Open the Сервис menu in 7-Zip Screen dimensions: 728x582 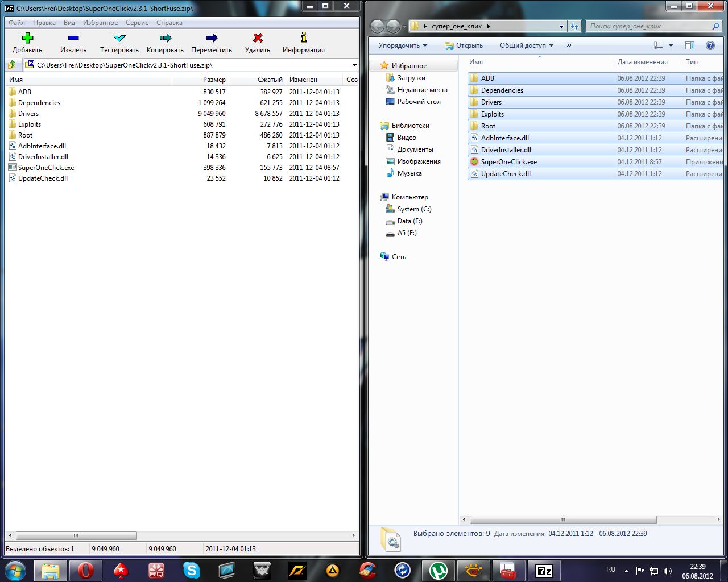click(137, 23)
